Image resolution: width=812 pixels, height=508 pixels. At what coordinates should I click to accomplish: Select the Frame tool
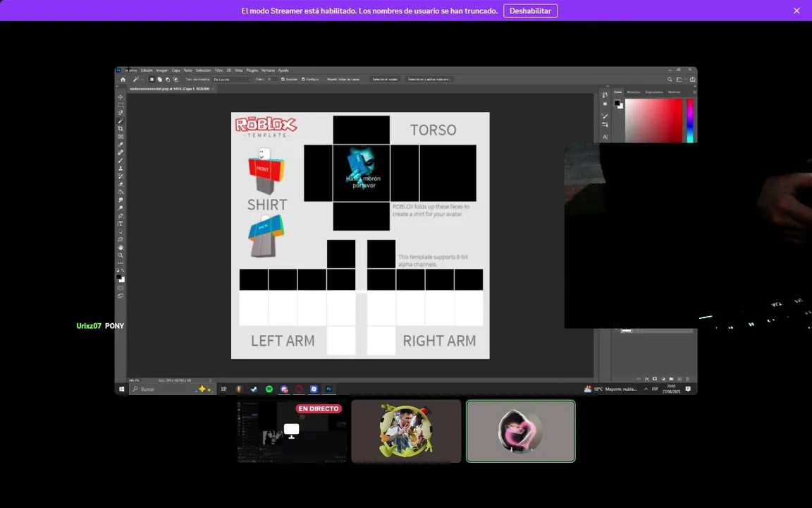(121, 137)
